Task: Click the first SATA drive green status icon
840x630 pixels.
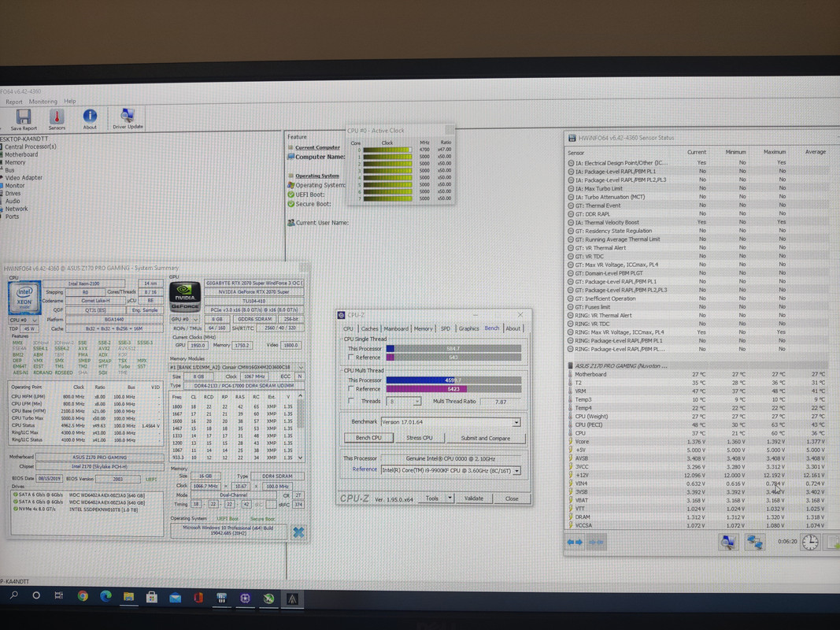Action: click(15, 495)
